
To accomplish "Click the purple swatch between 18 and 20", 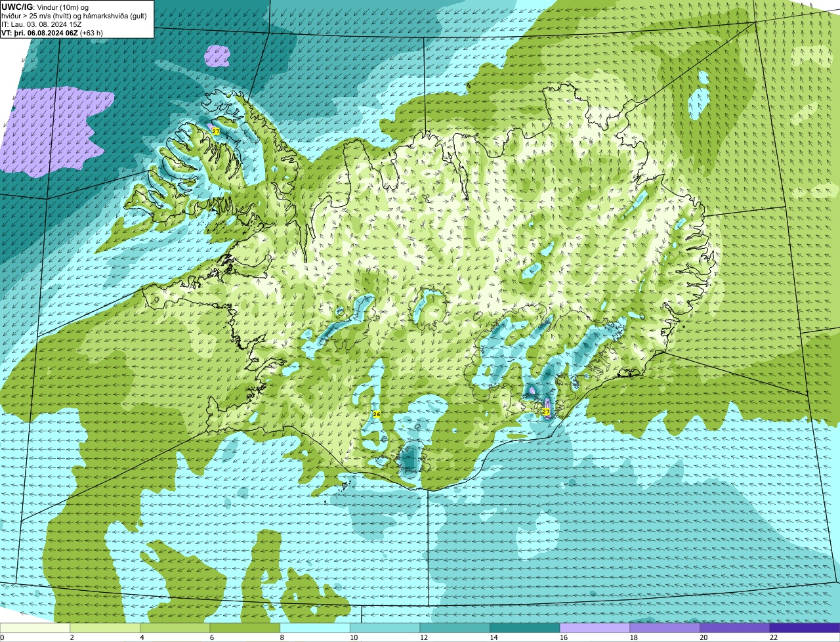I will tap(665, 628).
